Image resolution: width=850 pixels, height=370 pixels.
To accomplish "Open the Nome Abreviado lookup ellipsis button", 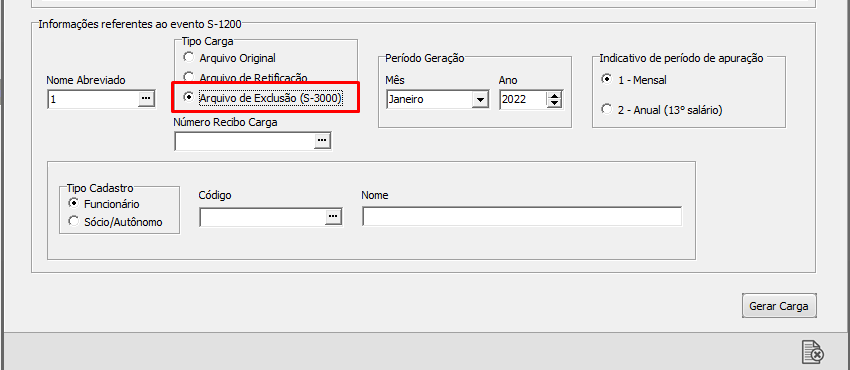I will 146,99.
